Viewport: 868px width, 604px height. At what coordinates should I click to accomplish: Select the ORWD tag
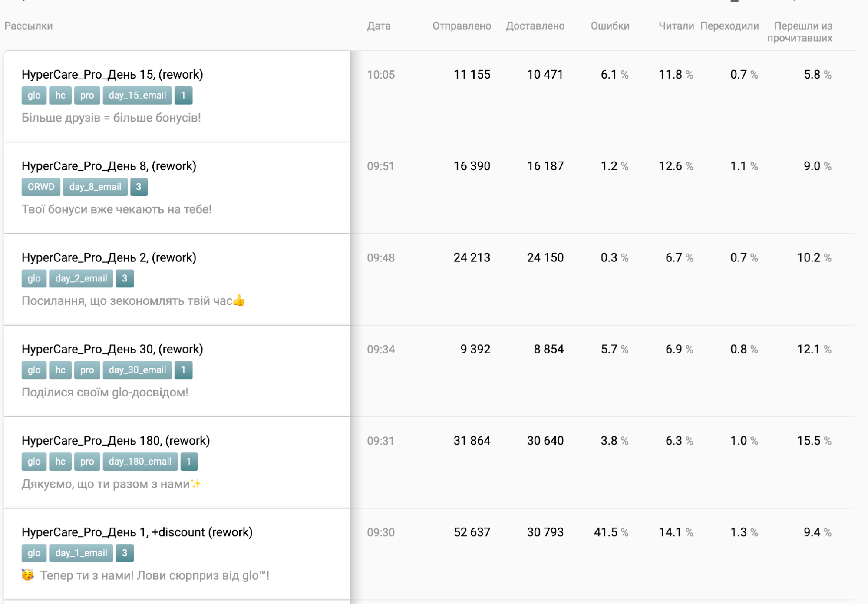[x=41, y=187]
